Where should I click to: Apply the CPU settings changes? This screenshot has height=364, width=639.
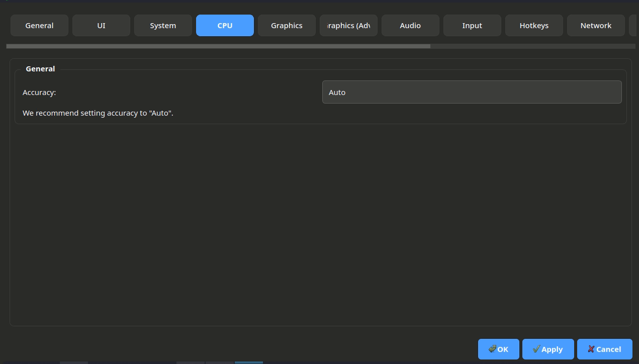pos(548,349)
